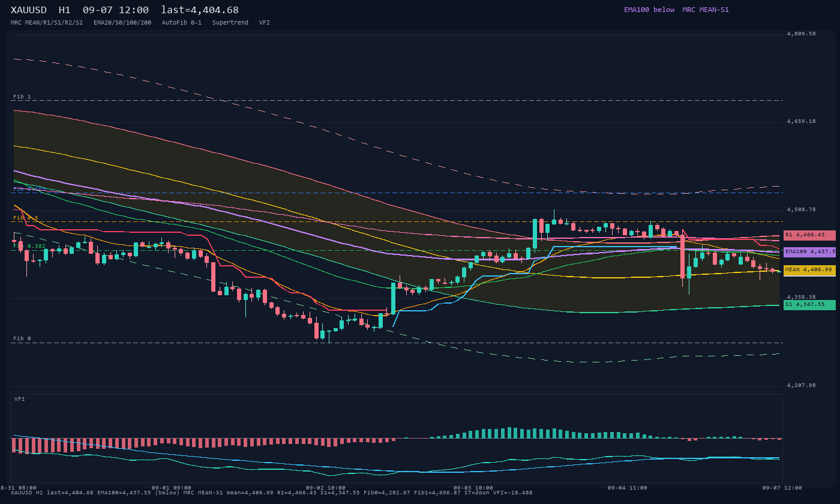Select VFI=-18.488 in the bottom status line
The width and height of the screenshot is (840, 504).
click(x=514, y=493)
